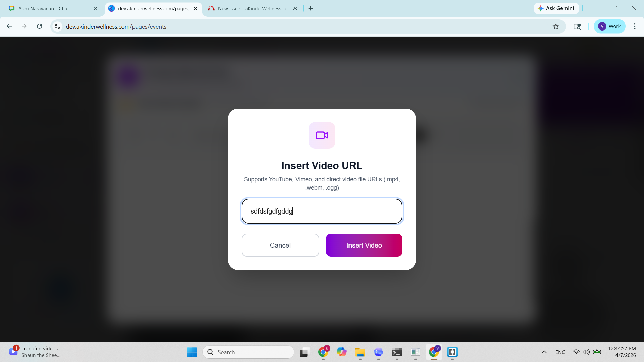The height and width of the screenshot is (362, 644).
Task: Open File Explorer from the taskbar
Action: coord(360,352)
